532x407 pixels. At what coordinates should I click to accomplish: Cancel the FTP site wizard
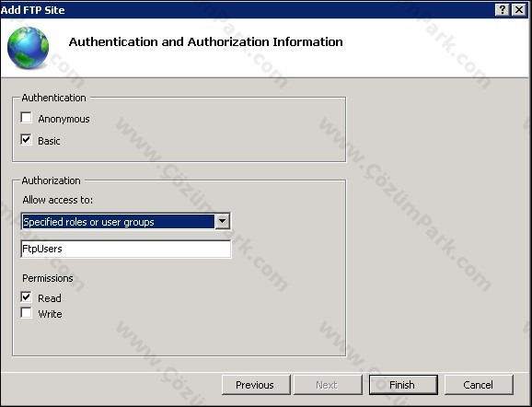[479, 385]
